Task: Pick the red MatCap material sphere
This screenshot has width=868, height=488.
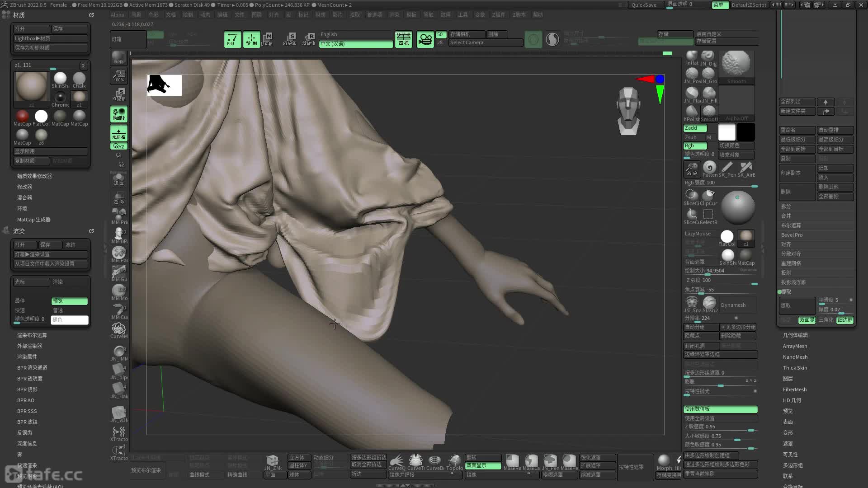Action: 22,118
